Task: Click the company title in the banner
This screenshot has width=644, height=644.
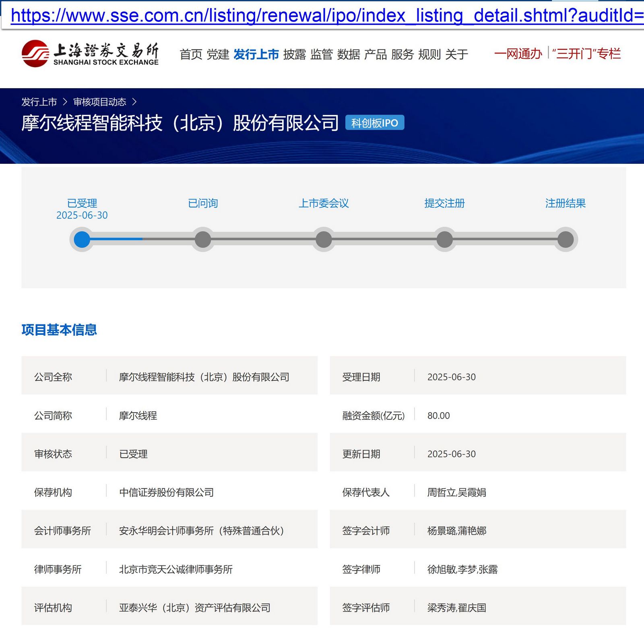Action: [180, 123]
